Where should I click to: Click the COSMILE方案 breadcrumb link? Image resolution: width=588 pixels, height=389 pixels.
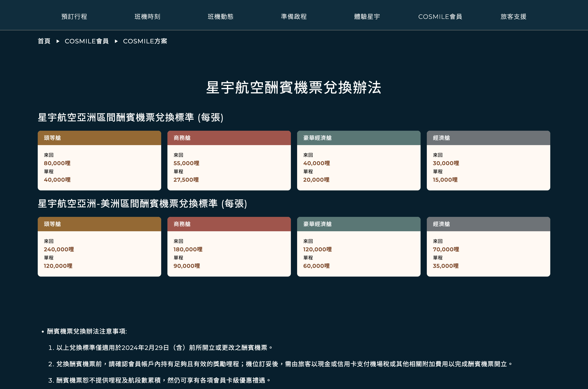click(145, 41)
